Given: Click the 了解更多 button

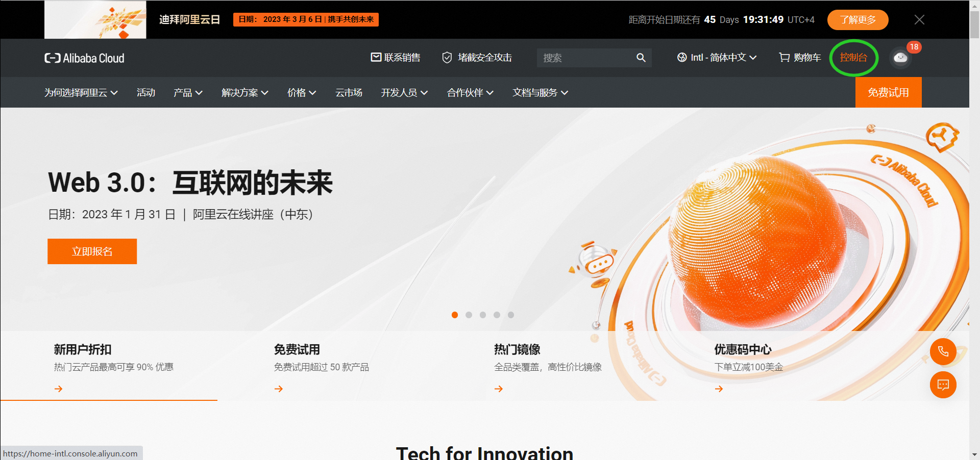Looking at the screenshot, I should point(858,20).
